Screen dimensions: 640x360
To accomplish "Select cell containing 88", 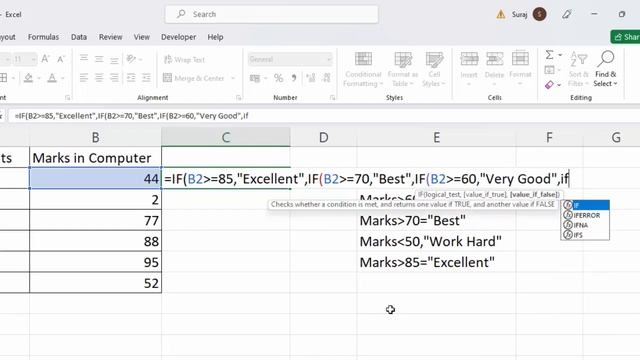I will coord(96,241).
